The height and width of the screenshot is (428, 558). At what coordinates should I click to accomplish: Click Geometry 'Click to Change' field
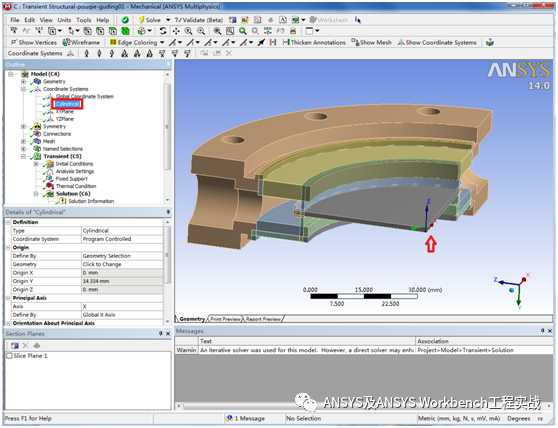pyautogui.click(x=122, y=264)
